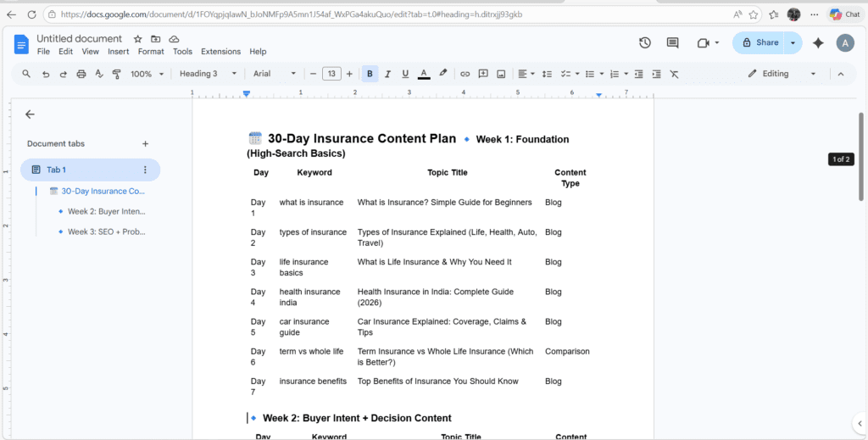
Task: Click the font size field showing 13
Action: coord(331,74)
